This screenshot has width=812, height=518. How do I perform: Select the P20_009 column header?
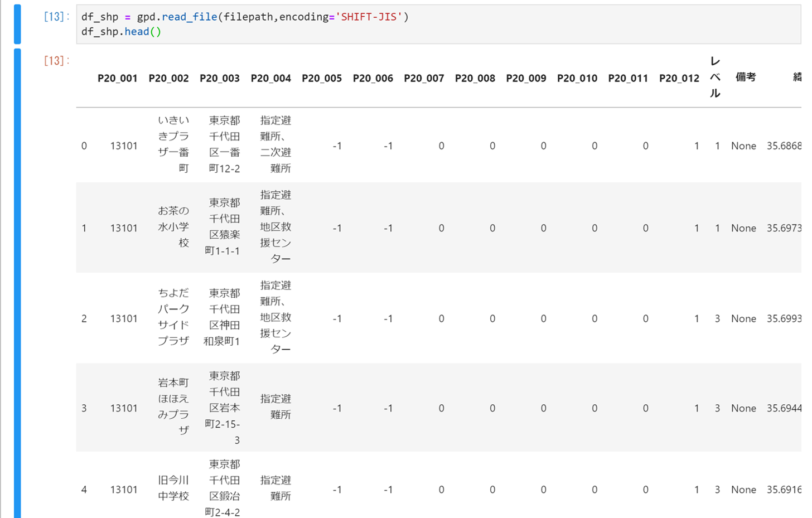click(526, 79)
